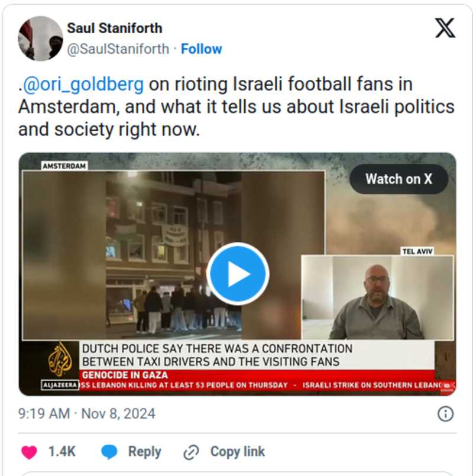Click the Watch on X button
Viewport: 473px width, 476px height.
(x=399, y=179)
